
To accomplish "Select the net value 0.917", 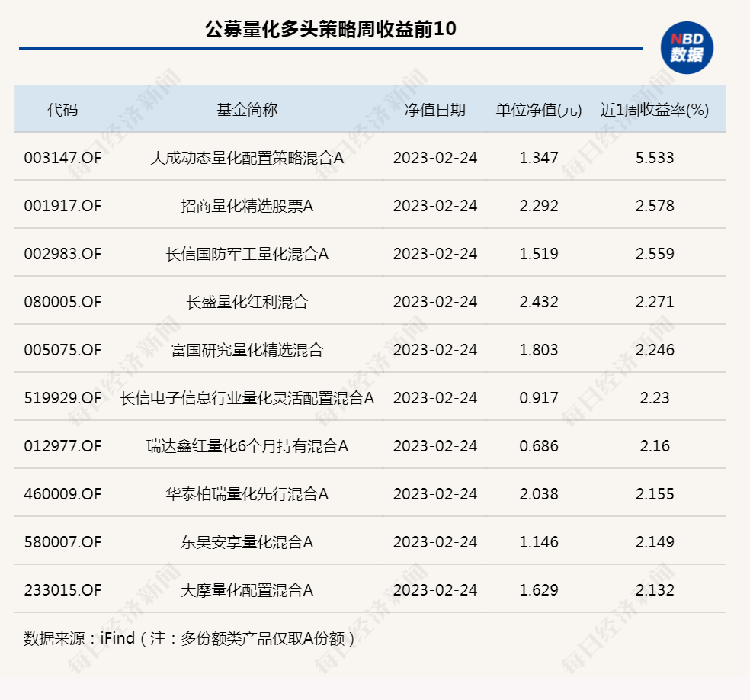I will click(x=539, y=397).
